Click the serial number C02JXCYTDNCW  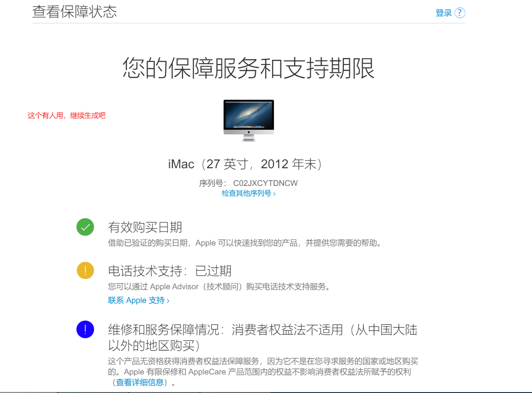265,183
